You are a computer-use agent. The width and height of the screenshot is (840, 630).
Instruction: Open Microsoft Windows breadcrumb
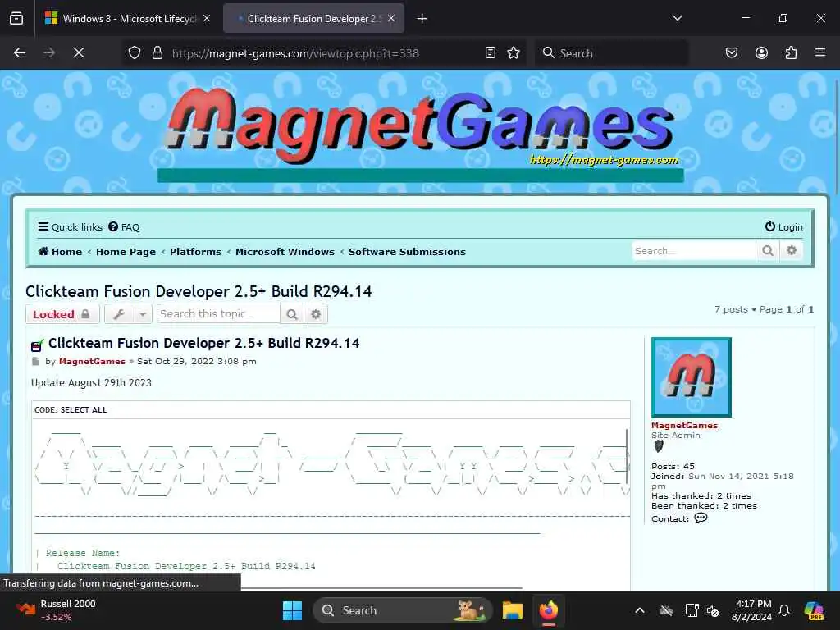pos(285,252)
